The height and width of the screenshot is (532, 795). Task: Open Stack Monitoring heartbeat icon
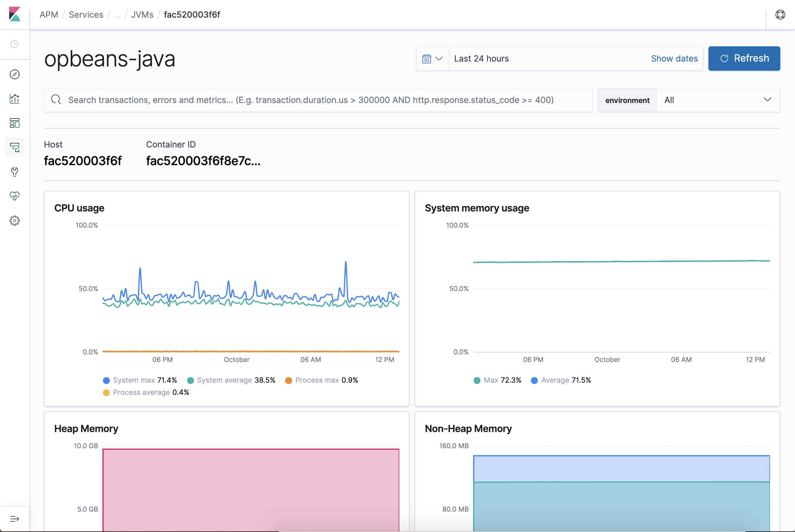[x=15, y=196]
